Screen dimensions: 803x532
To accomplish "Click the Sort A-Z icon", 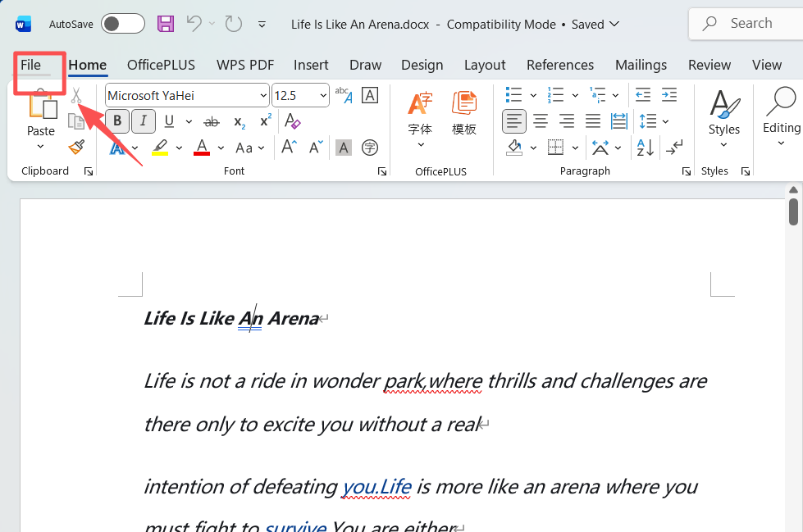I will 646,148.
